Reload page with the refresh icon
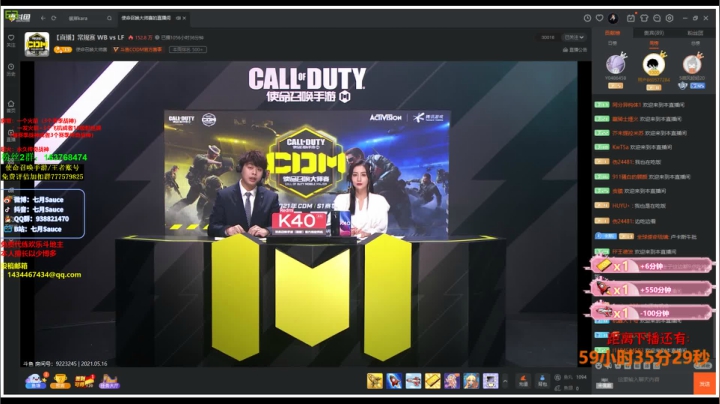The height and width of the screenshot is (404, 720). [54, 18]
